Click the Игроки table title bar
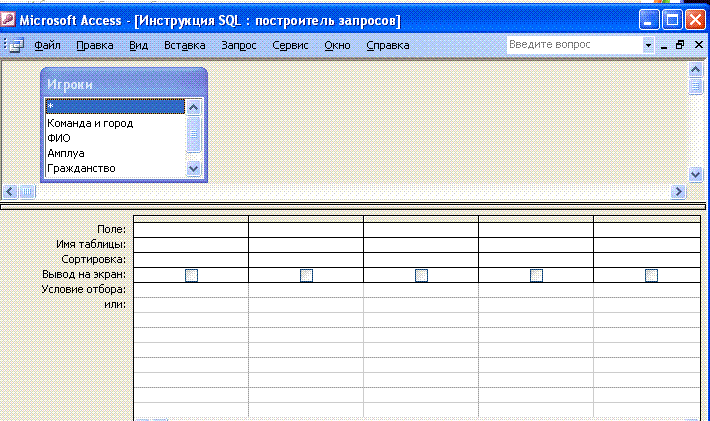The image size is (710, 421). tap(124, 84)
